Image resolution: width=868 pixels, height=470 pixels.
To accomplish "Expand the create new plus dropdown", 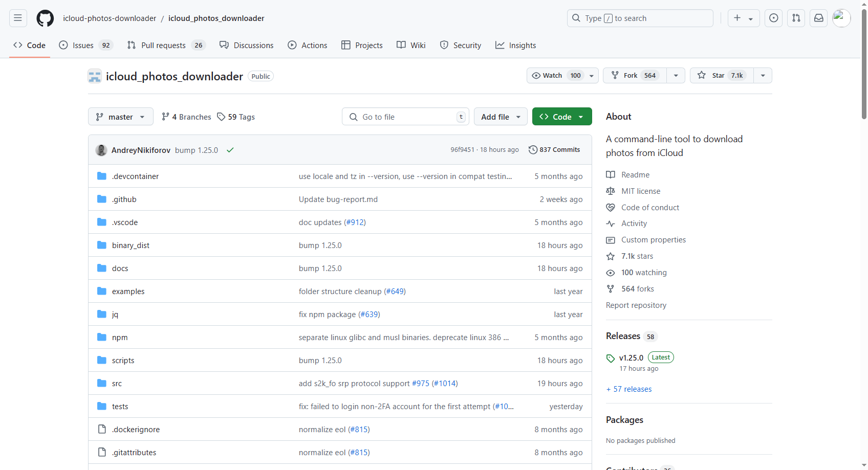I will click(744, 18).
